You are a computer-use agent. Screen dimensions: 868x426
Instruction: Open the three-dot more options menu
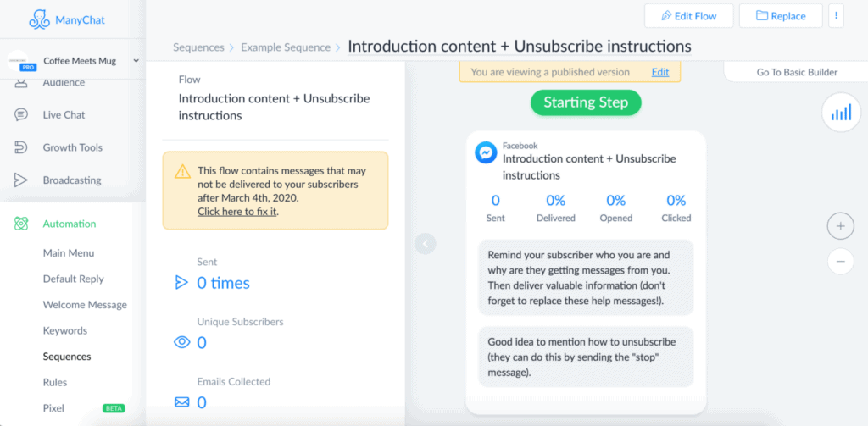[836, 15]
